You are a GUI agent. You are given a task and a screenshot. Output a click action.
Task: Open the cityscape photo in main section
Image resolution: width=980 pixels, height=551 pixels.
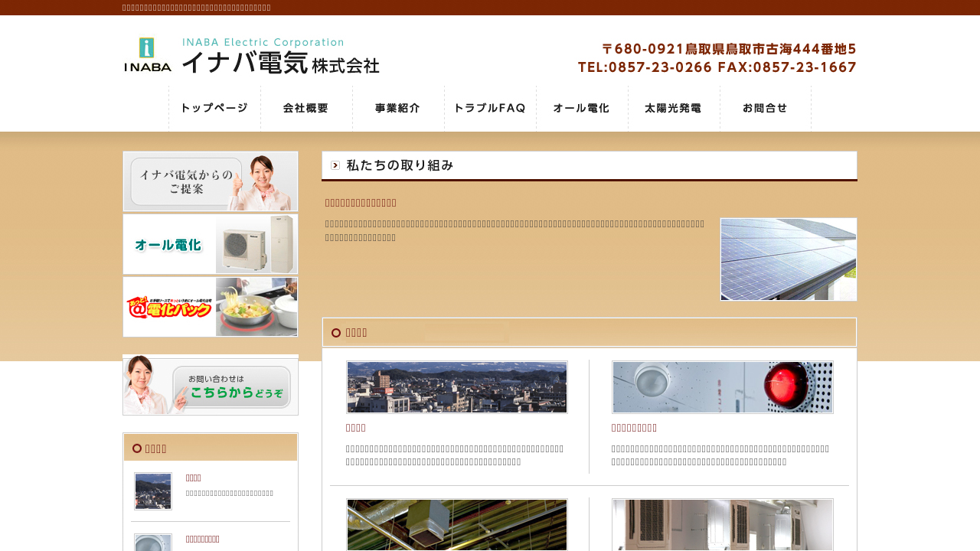pyautogui.click(x=457, y=387)
